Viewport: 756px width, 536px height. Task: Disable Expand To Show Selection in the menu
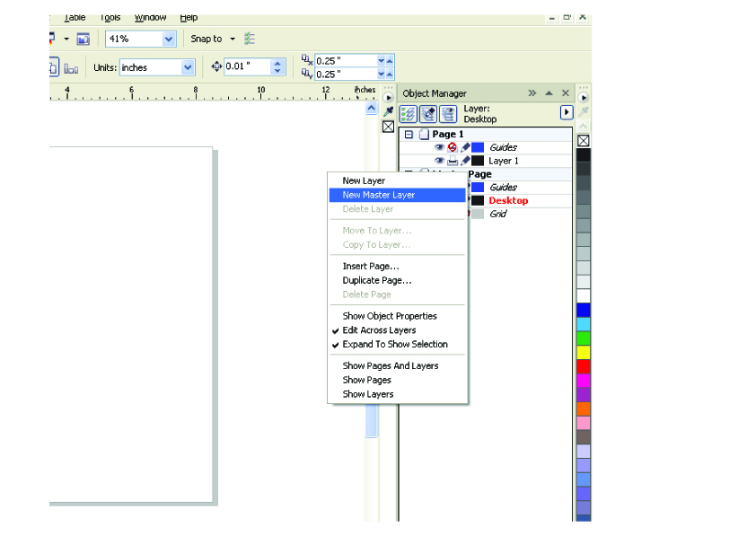(396, 344)
